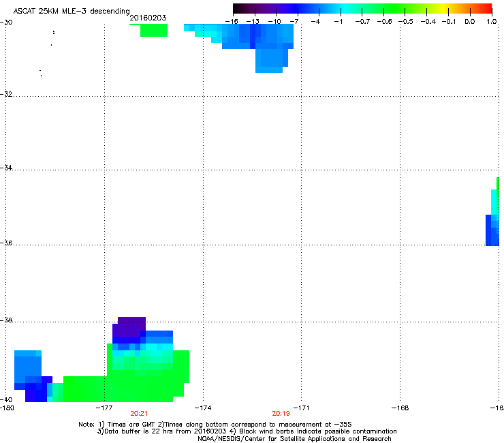The height and width of the screenshot is (443, 504).
Task: Click the -36 latitude axis label
Action: 6,243
